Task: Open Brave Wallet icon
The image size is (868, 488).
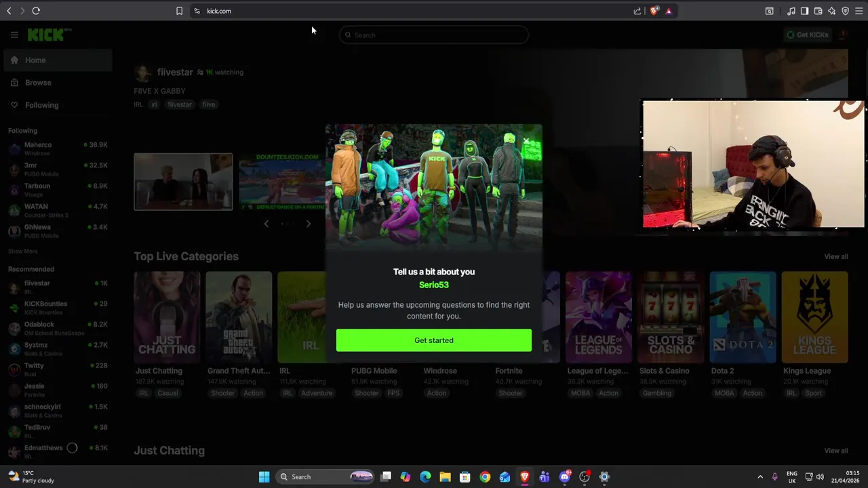Action: 818,11
